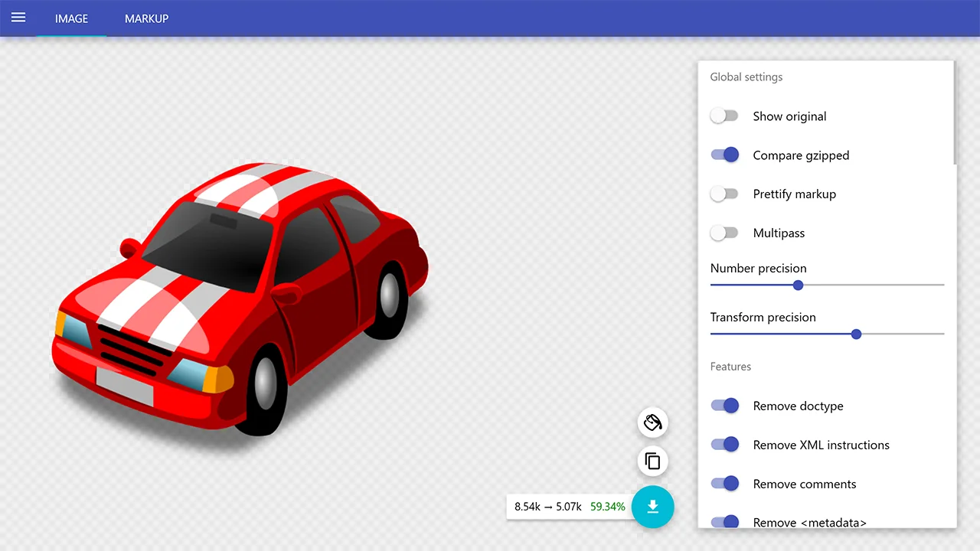Click the Transform precision slider handle
Screen dimensions: 980x551
tap(856, 334)
